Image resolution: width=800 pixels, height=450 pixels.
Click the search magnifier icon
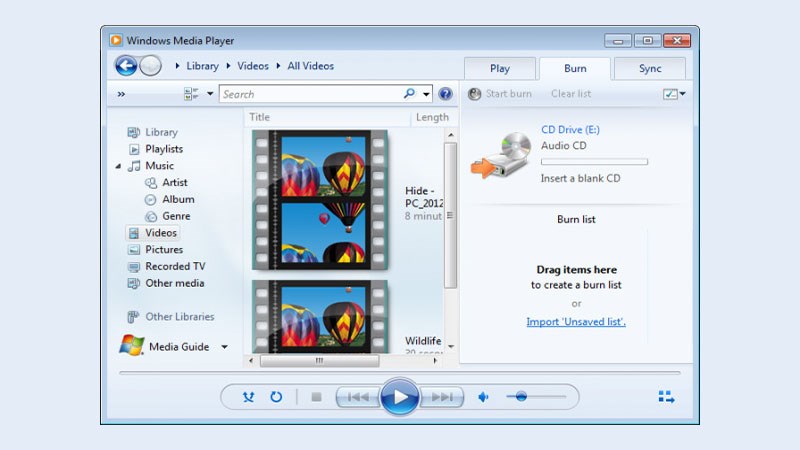pyautogui.click(x=409, y=93)
